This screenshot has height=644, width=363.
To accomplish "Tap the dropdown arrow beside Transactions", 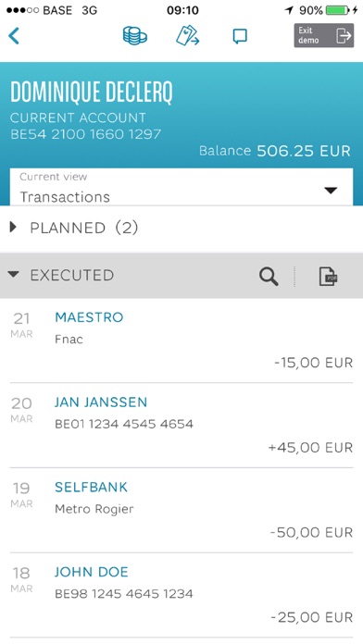I will click(x=331, y=191).
